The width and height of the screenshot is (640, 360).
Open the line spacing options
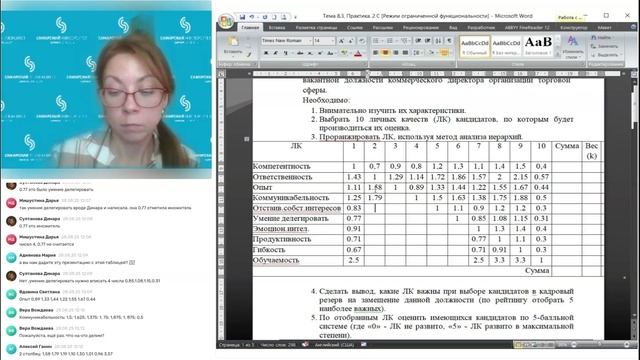(417, 53)
